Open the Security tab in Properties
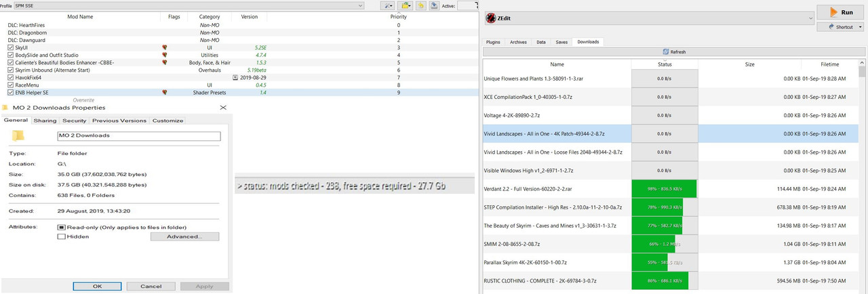The height and width of the screenshot is (294, 868). (75, 121)
